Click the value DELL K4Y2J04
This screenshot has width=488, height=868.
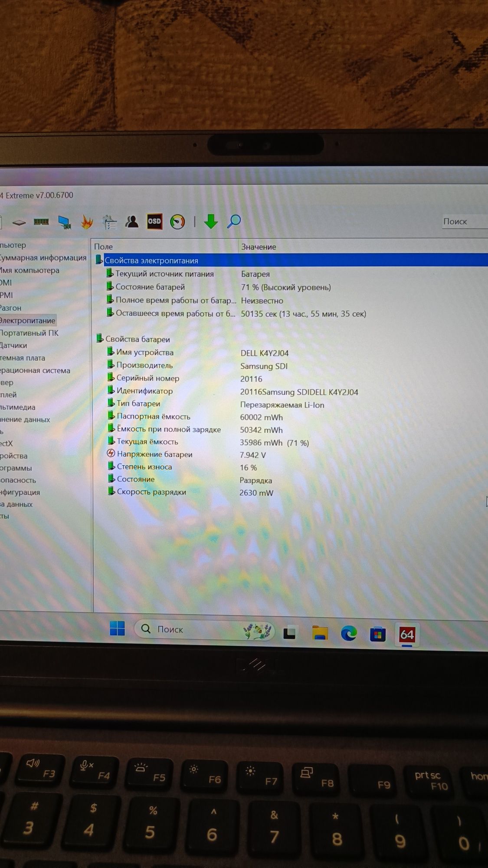[265, 353]
